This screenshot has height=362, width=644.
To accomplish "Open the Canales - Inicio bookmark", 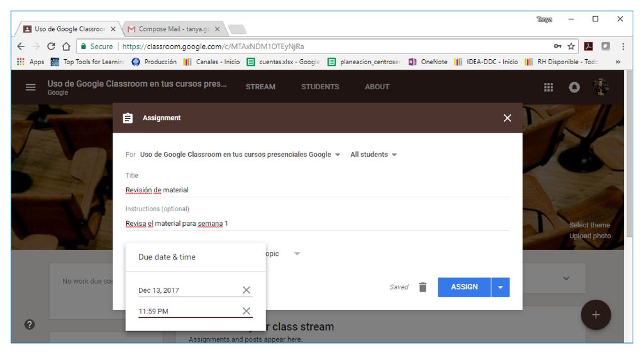I will [211, 62].
